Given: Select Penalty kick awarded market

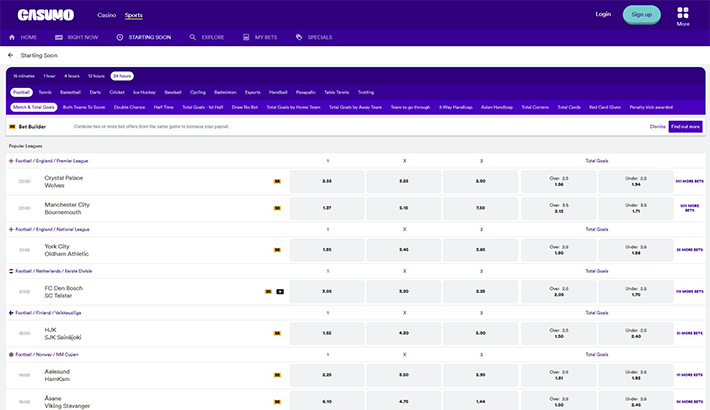Looking at the screenshot, I should pyautogui.click(x=651, y=107).
